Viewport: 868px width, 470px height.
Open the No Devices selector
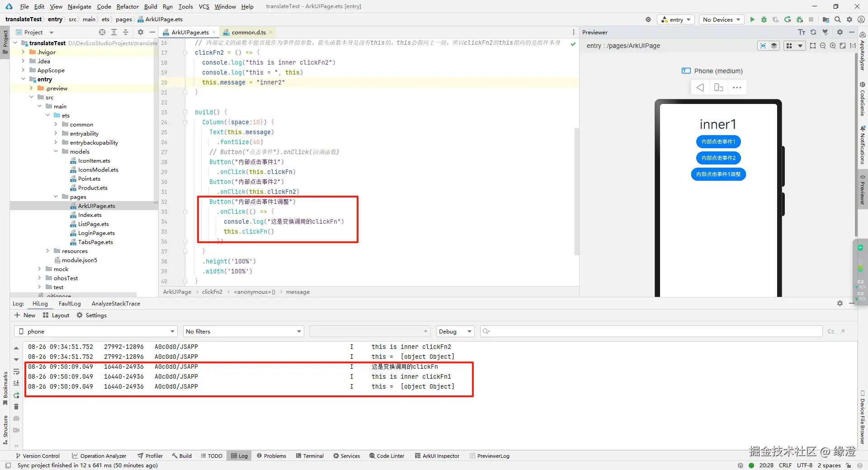point(722,19)
